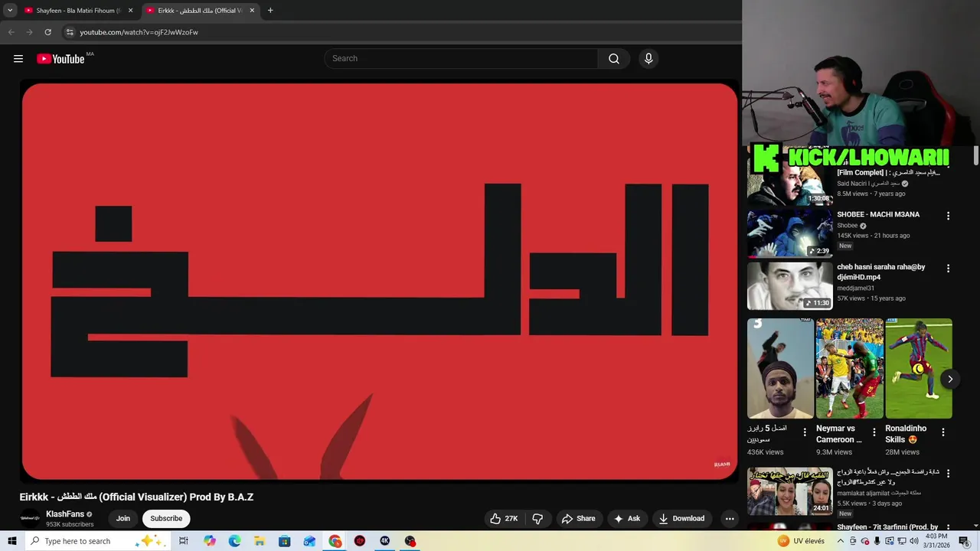Open the Shayfeen - 7it 3arfinni title
Screen dimensions: 980x551
887,527
